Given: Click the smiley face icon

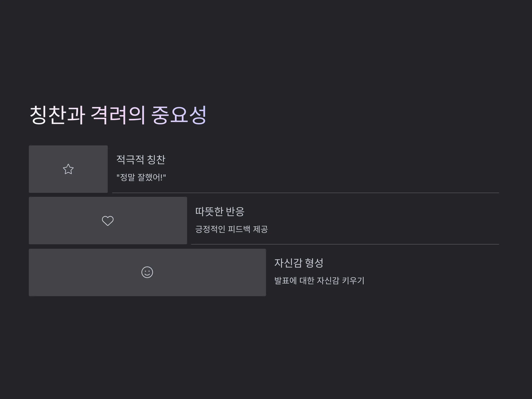Looking at the screenshot, I should pyautogui.click(x=147, y=272).
